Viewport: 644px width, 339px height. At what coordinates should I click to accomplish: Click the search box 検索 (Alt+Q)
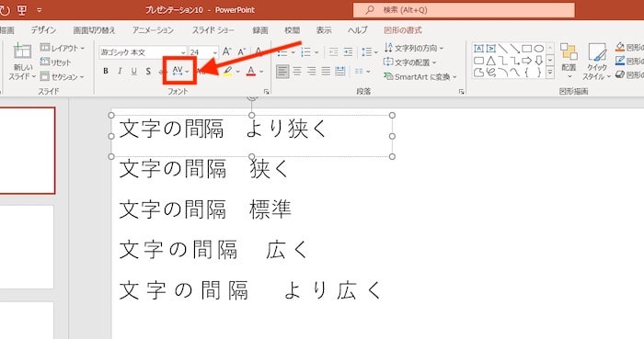click(x=464, y=10)
